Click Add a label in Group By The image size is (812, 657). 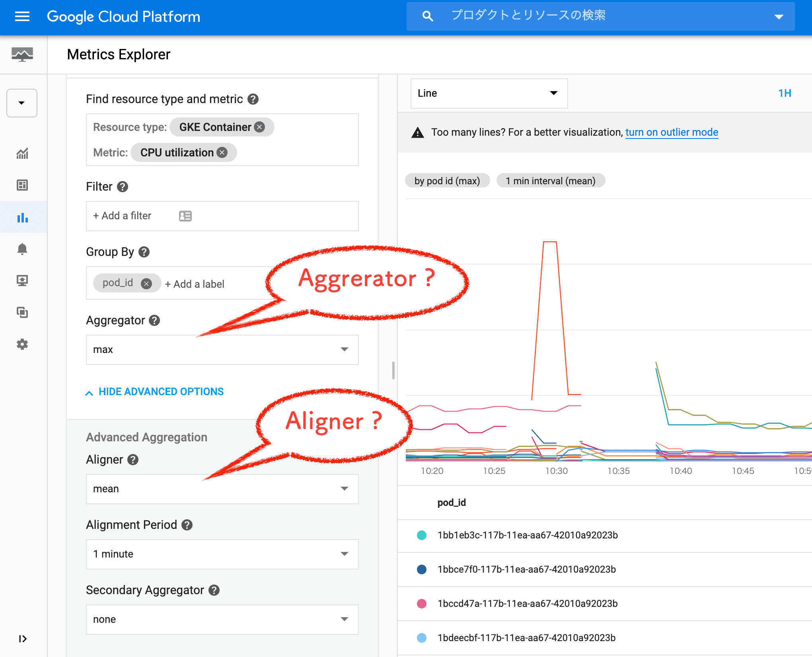point(195,284)
